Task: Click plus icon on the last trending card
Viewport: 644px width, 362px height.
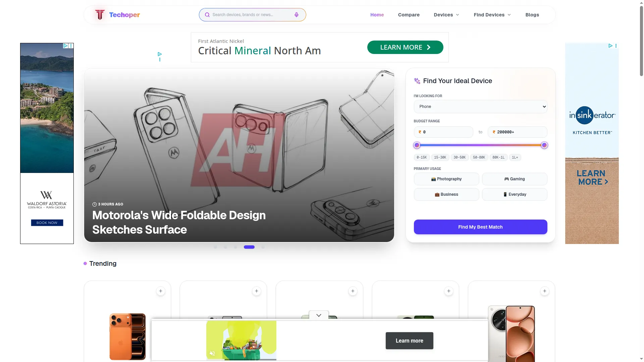Action: [x=545, y=291]
